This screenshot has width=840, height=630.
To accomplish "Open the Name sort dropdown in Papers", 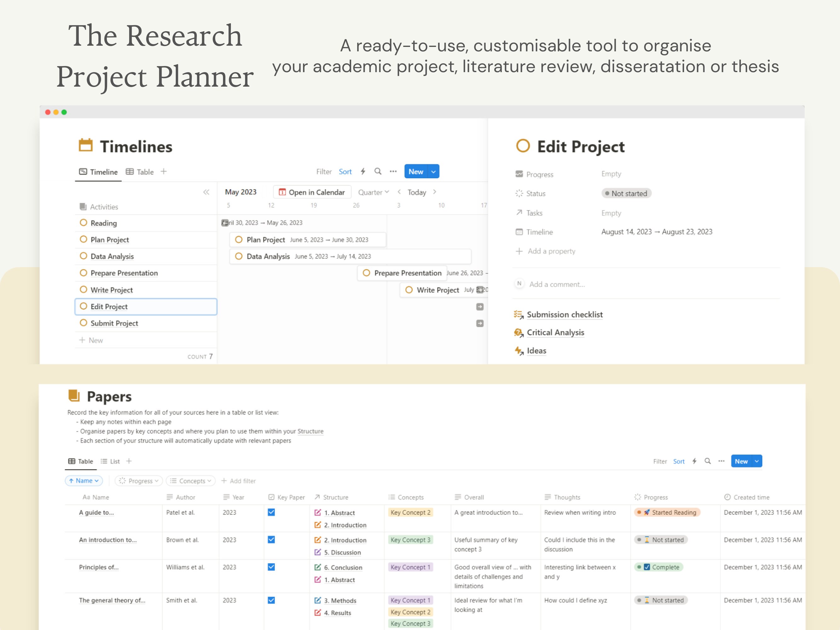I will pos(83,481).
